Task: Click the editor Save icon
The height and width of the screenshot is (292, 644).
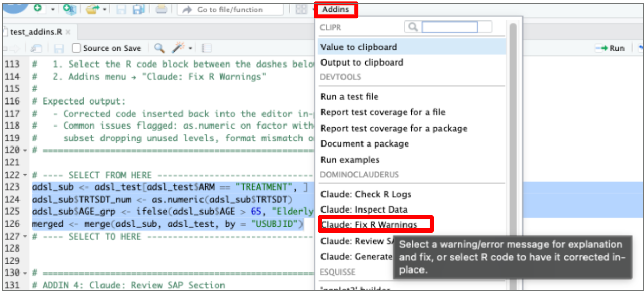Action: pos(59,48)
